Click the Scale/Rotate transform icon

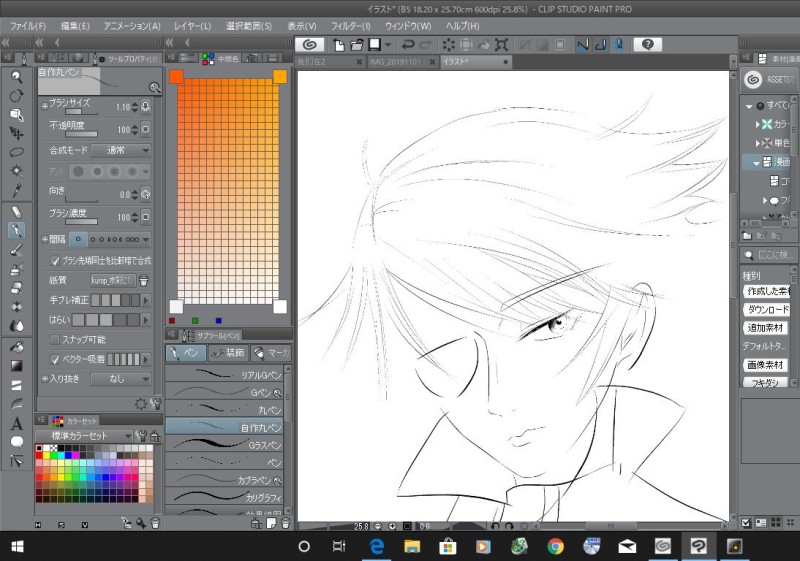coord(501,45)
